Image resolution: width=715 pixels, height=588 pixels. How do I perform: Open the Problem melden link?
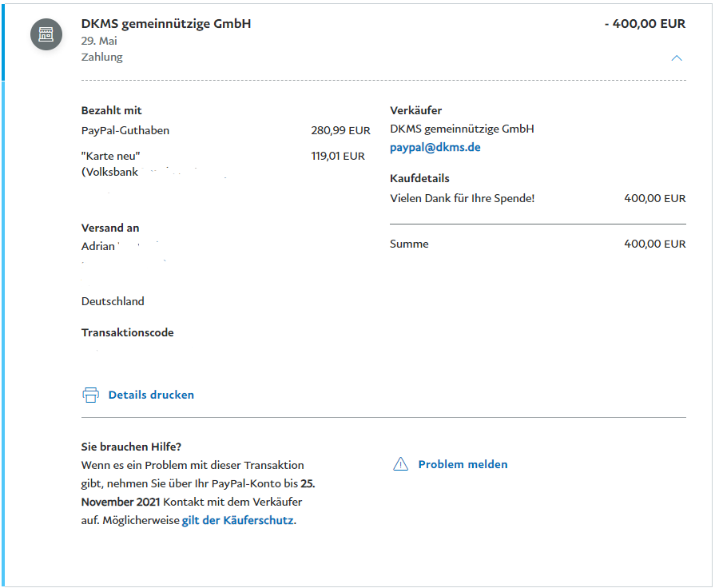(x=463, y=464)
